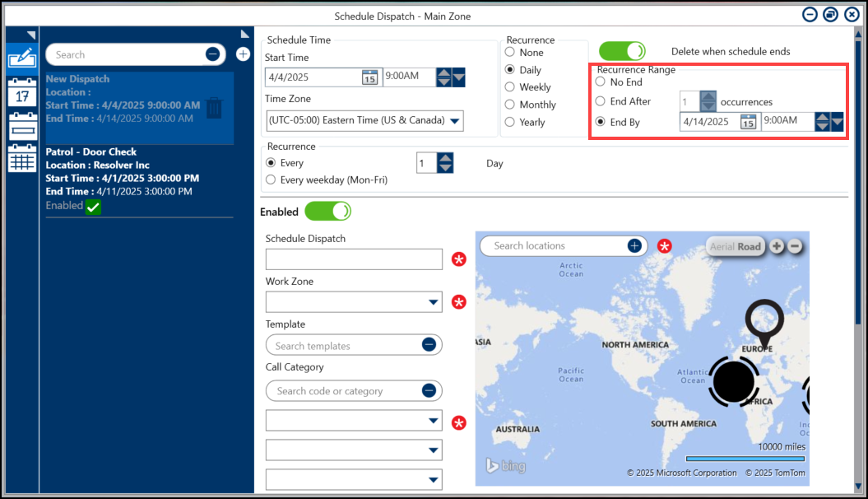This screenshot has width=868, height=499.
Task: Select Monthly recurrence option
Action: coord(510,105)
